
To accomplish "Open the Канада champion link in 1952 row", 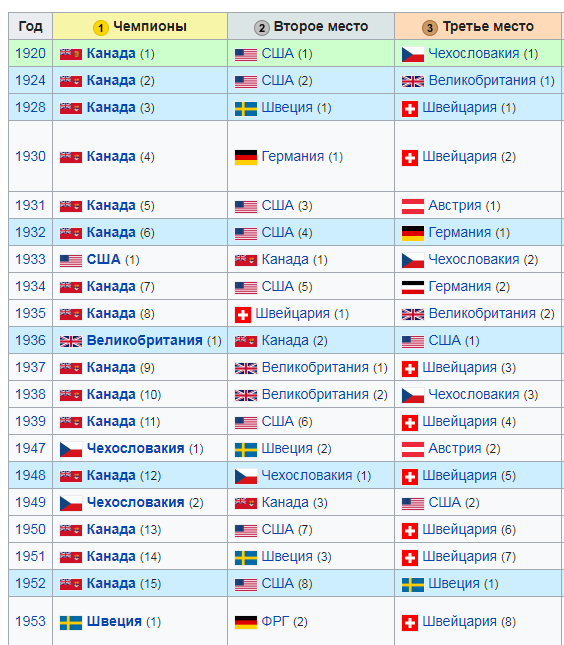I will pyautogui.click(x=111, y=583).
